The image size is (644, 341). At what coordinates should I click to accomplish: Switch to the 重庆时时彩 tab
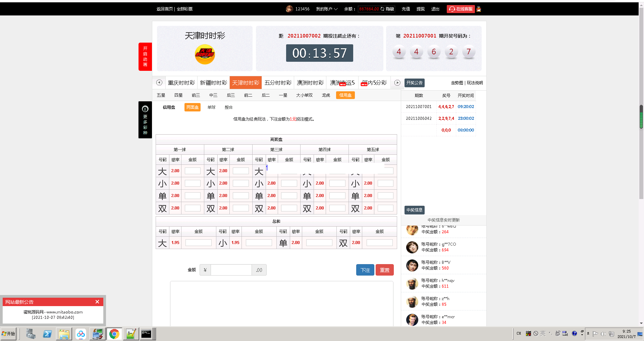click(x=181, y=83)
